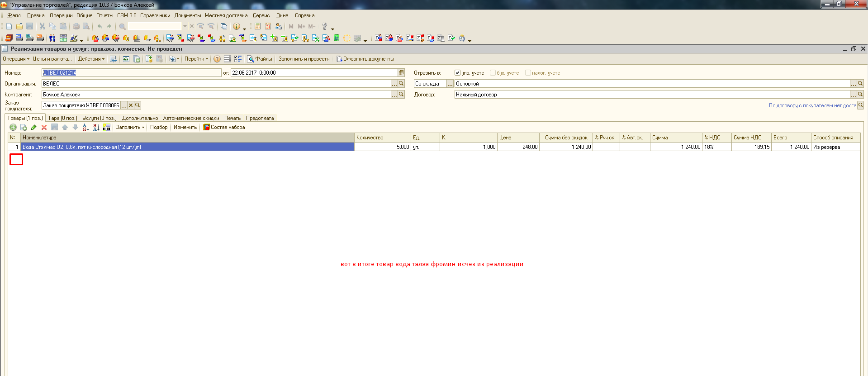Toggle the 'бух. учете' checkbox
Screen dimensions: 868x376
point(493,73)
